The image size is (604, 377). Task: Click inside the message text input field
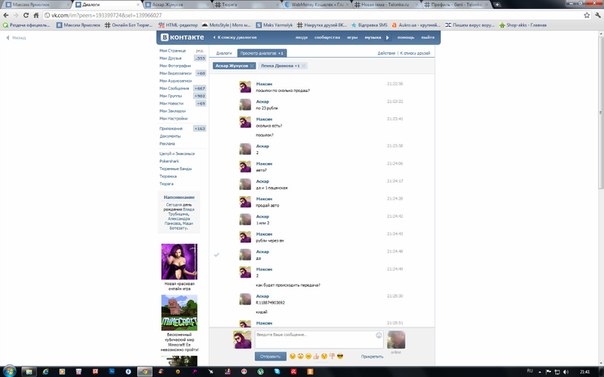[319, 339]
